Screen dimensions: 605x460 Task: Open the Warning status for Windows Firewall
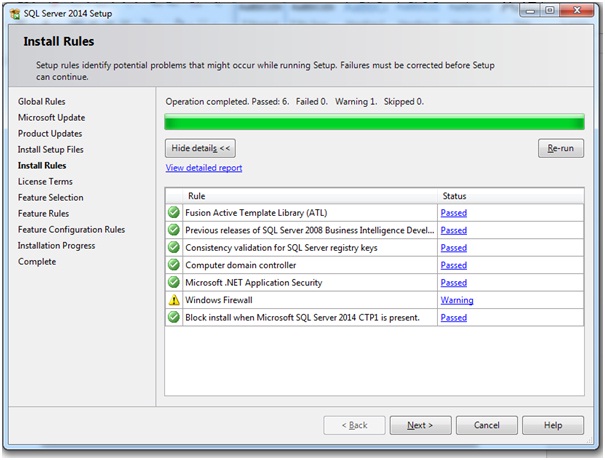click(457, 300)
